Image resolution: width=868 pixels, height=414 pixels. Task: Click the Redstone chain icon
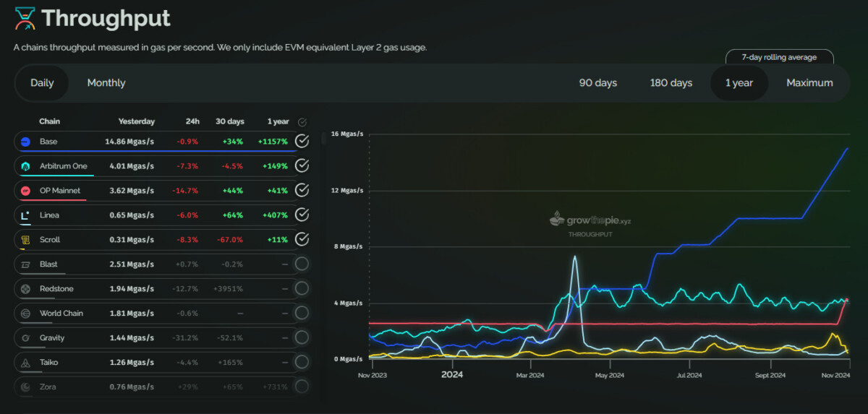(x=25, y=289)
